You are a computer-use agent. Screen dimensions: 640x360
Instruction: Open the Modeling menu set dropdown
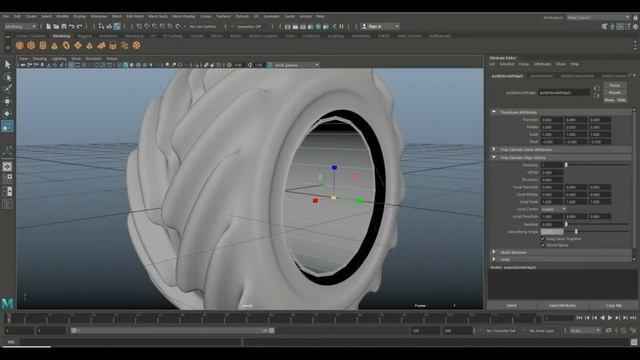20,27
